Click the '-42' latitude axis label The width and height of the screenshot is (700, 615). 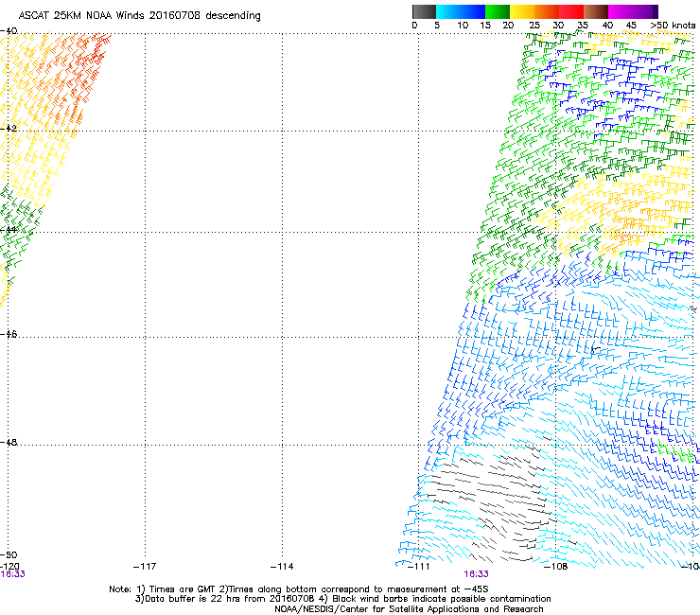click(x=9, y=128)
